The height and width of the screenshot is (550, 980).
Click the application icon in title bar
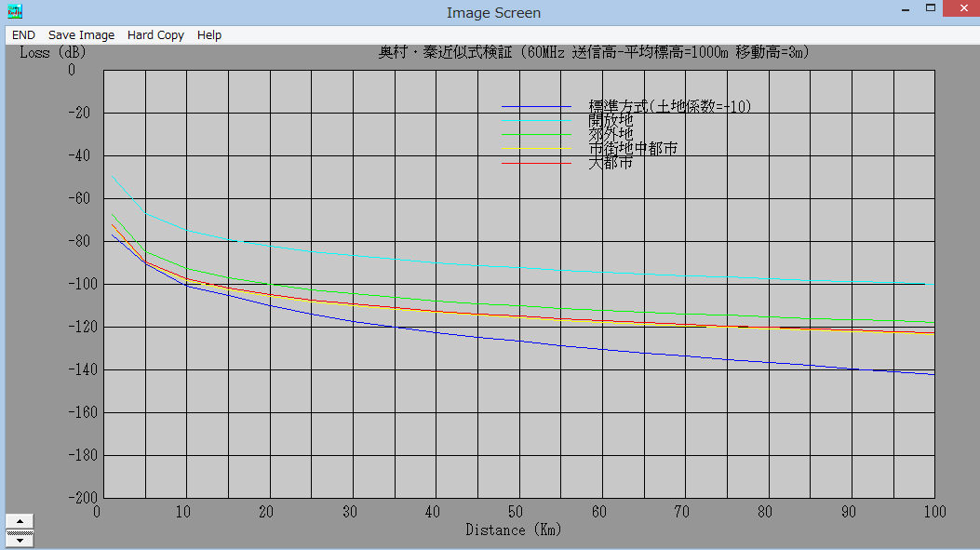[15, 12]
